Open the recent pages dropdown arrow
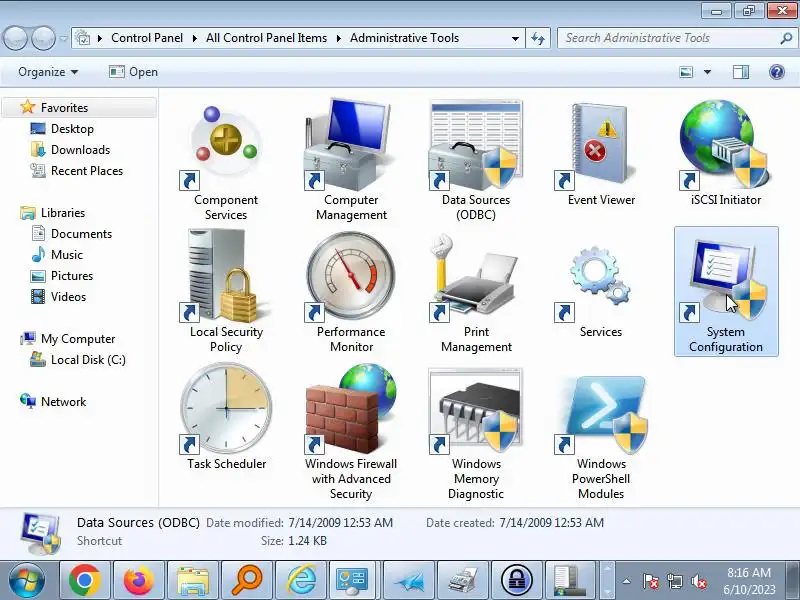 63,38
